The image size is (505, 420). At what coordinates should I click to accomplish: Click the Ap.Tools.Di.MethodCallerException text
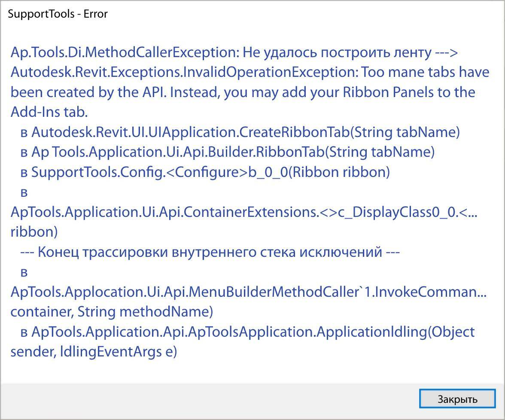[124, 52]
